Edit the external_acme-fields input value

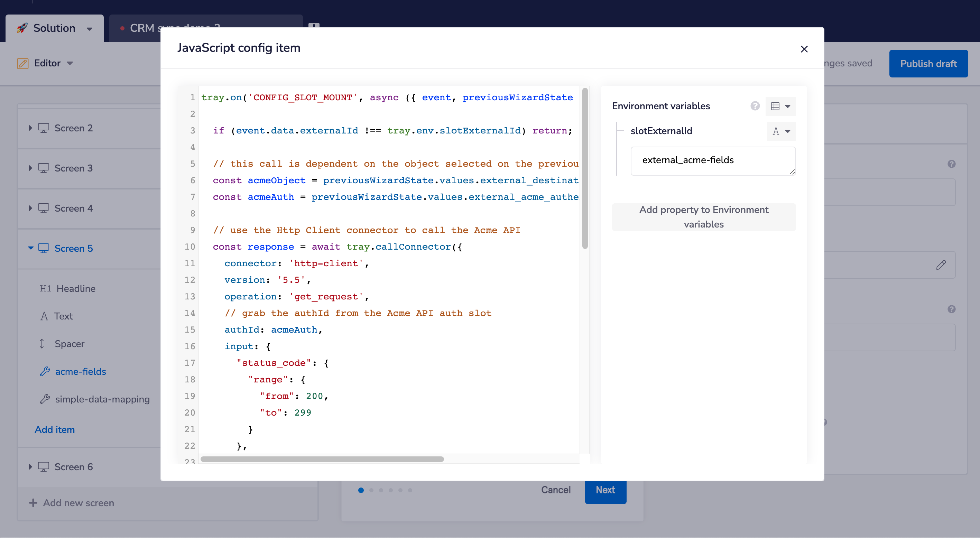(713, 160)
